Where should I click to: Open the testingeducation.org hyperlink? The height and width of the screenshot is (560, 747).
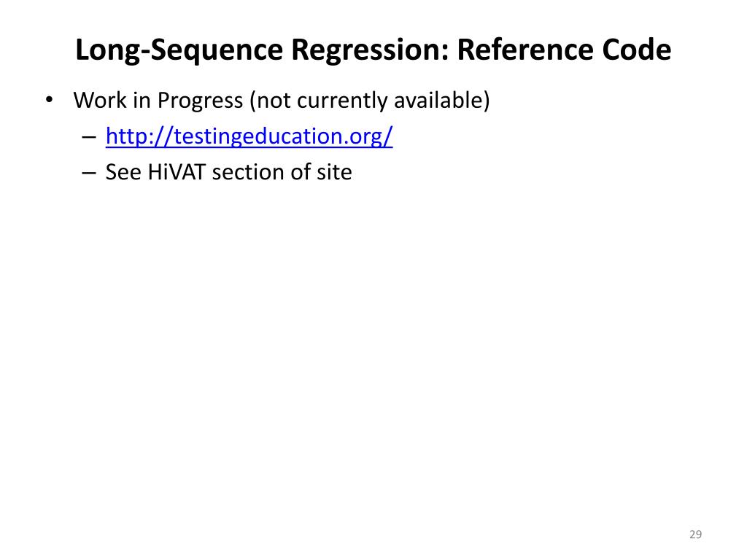(x=249, y=136)
